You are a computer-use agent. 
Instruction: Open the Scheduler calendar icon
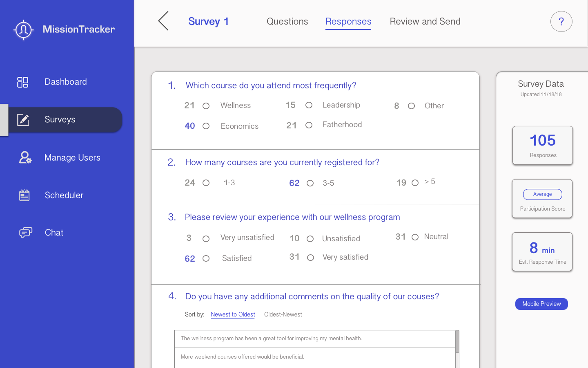point(24,195)
